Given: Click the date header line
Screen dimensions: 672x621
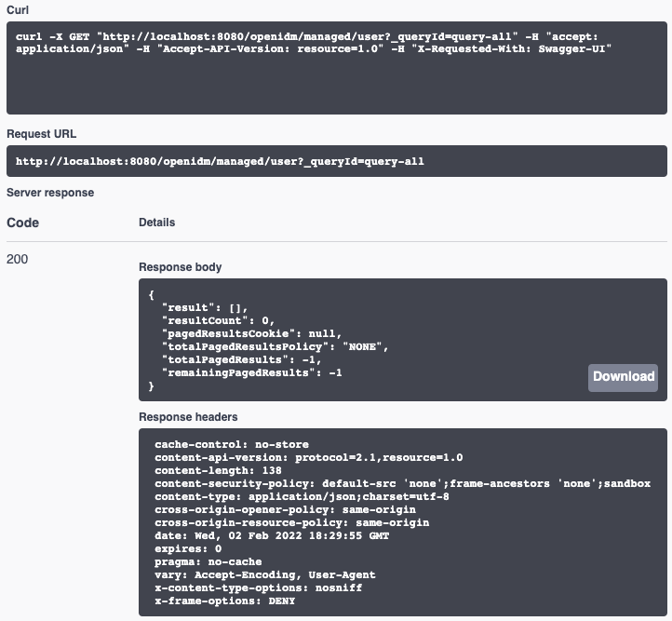Looking at the screenshot, I should click(272, 535).
